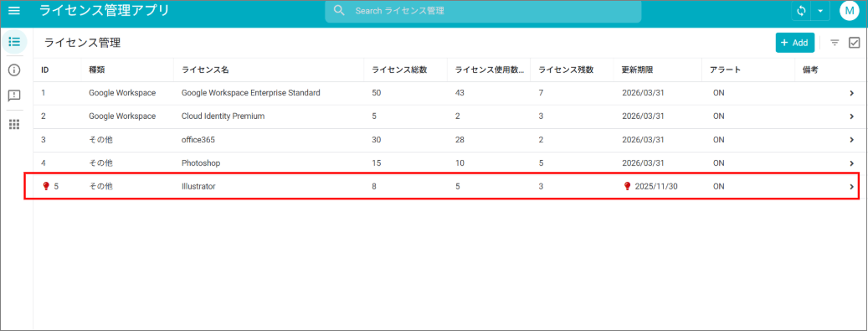Open the sync options dropdown arrow
This screenshot has width=868, height=331.
pos(820,11)
